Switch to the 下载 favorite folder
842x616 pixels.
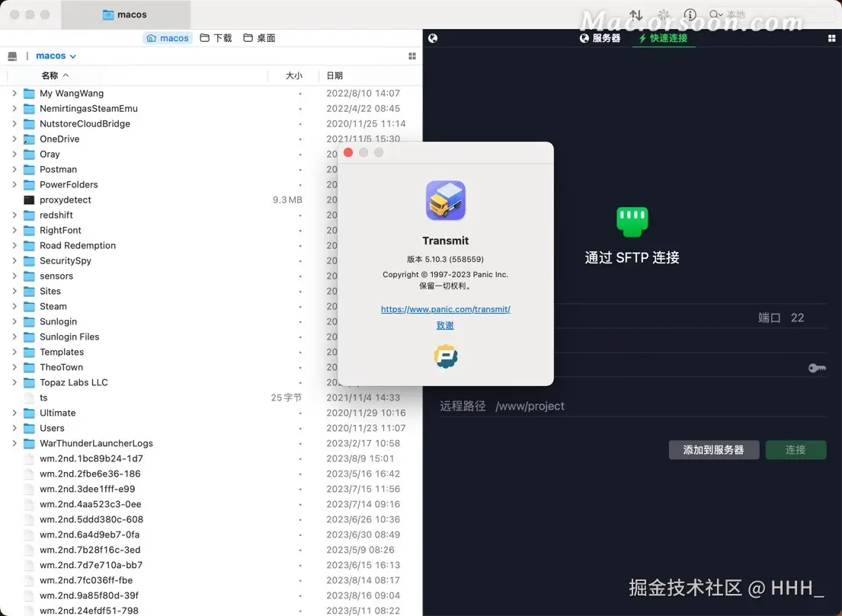pos(216,38)
